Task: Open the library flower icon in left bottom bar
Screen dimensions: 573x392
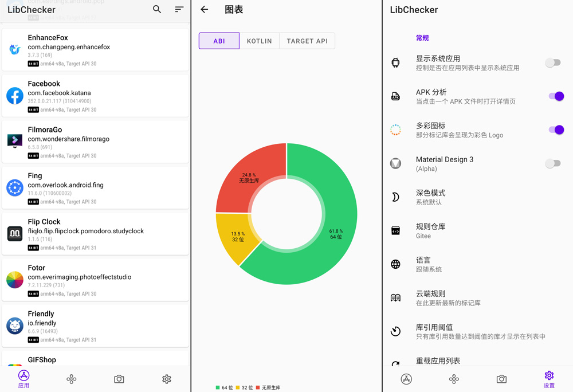Action: 71,379
